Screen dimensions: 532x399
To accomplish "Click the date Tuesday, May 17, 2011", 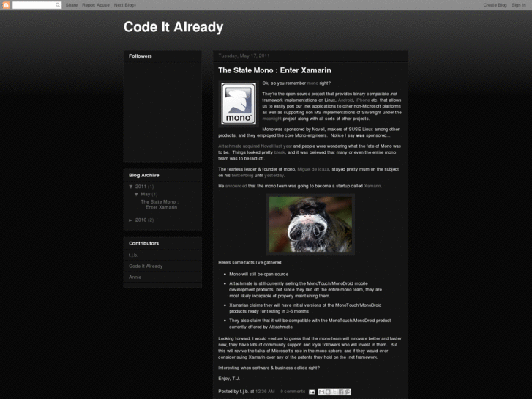I will (244, 56).
